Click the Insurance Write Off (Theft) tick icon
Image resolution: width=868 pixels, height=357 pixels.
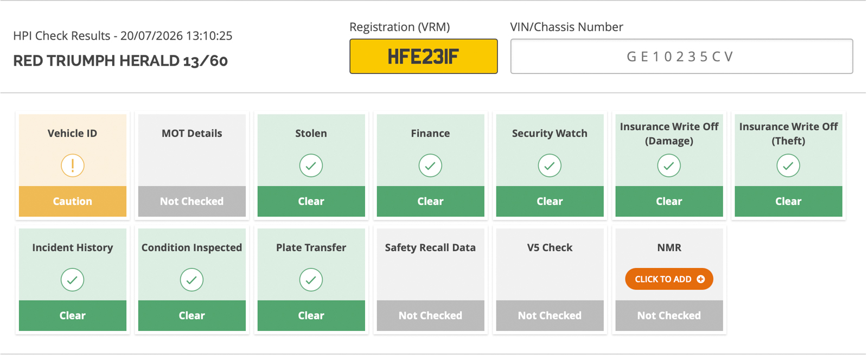(x=788, y=165)
